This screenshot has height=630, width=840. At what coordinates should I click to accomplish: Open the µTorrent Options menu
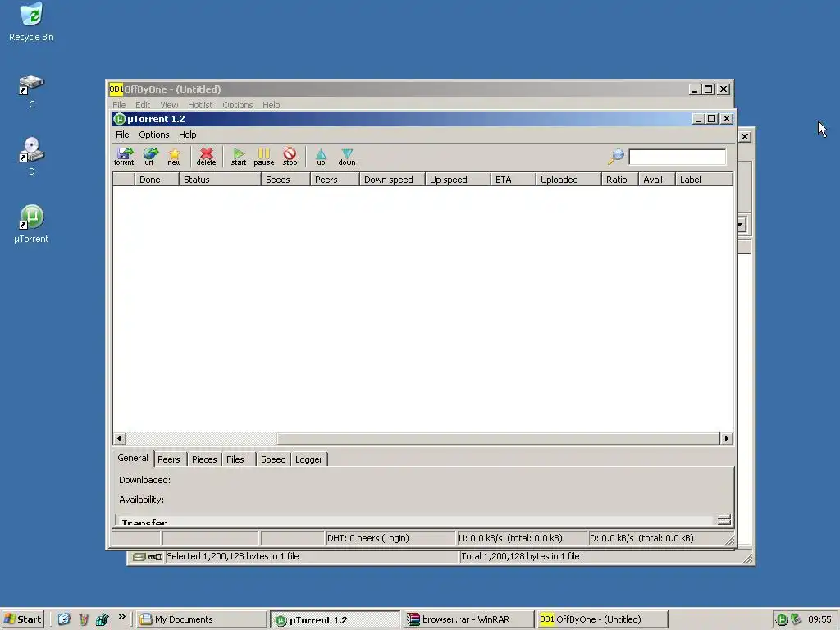[x=153, y=135]
